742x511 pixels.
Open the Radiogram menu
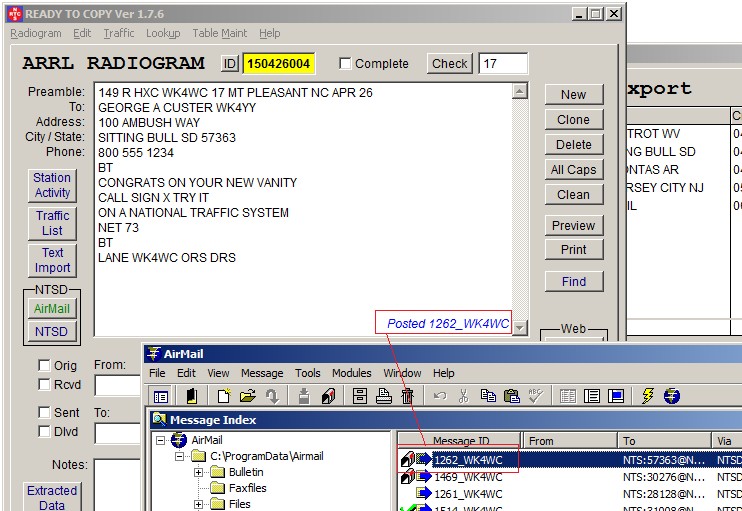[36, 33]
